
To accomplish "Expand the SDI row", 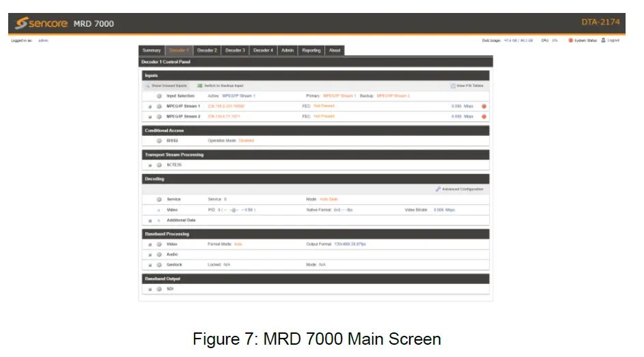I will click(150, 289).
